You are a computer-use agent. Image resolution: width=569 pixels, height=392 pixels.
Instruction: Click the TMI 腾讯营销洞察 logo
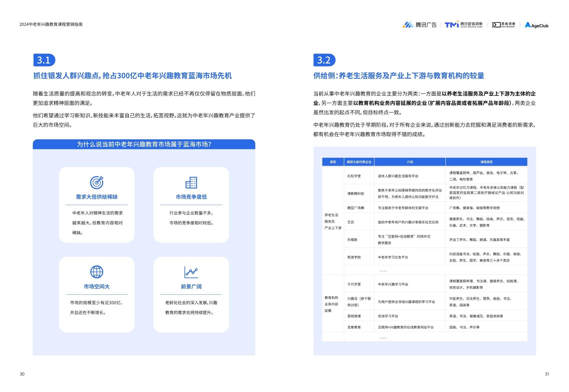[x=464, y=24]
